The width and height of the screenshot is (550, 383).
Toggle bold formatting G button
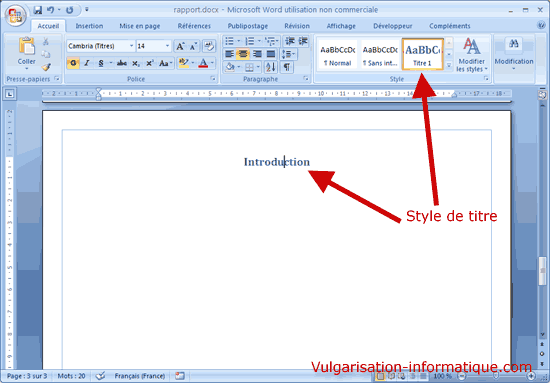[x=73, y=63]
